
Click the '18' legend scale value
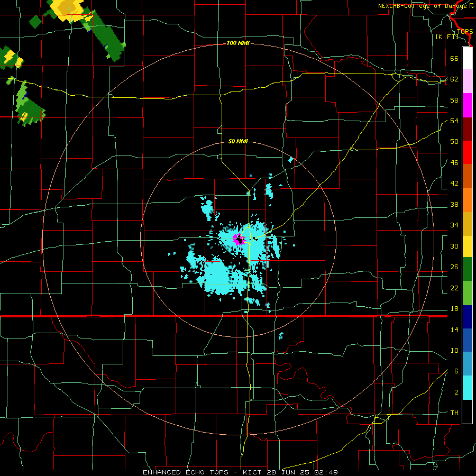[x=454, y=309]
